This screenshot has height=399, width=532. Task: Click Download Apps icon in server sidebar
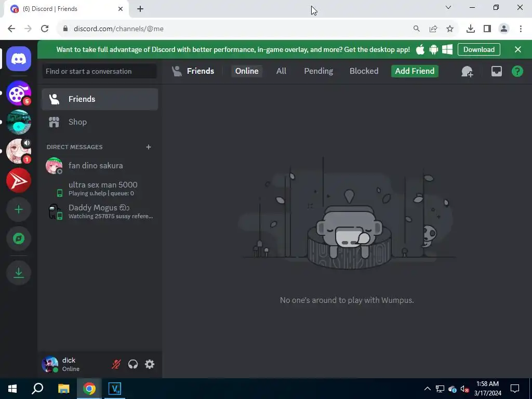[x=19, y=273]
